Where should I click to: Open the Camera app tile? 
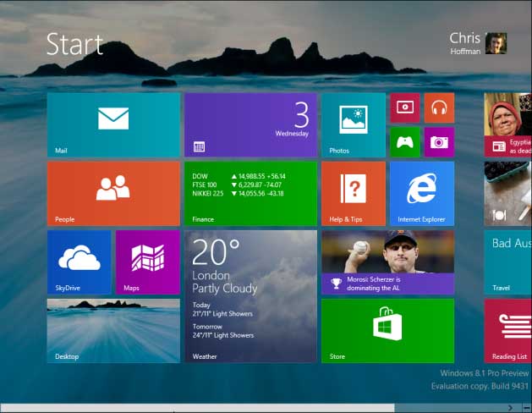coord(439,142)
